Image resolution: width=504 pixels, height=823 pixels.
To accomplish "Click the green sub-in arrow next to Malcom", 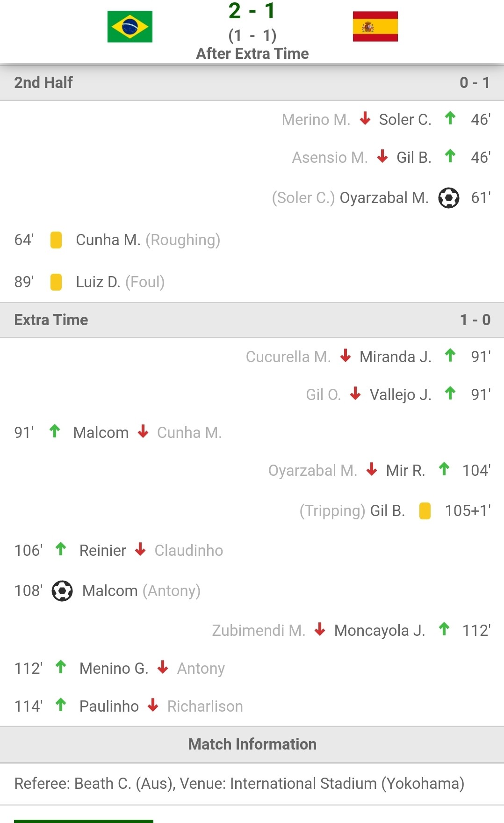I will coord(55,431).
